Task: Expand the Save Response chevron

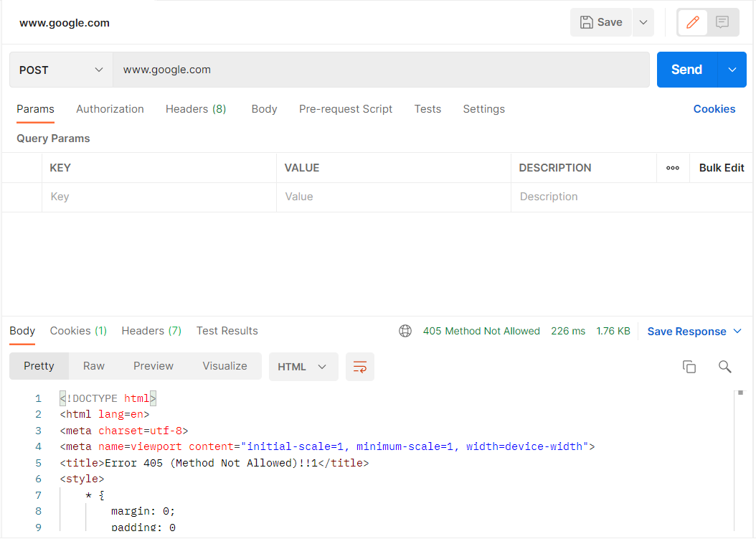Action: (737, 331)
